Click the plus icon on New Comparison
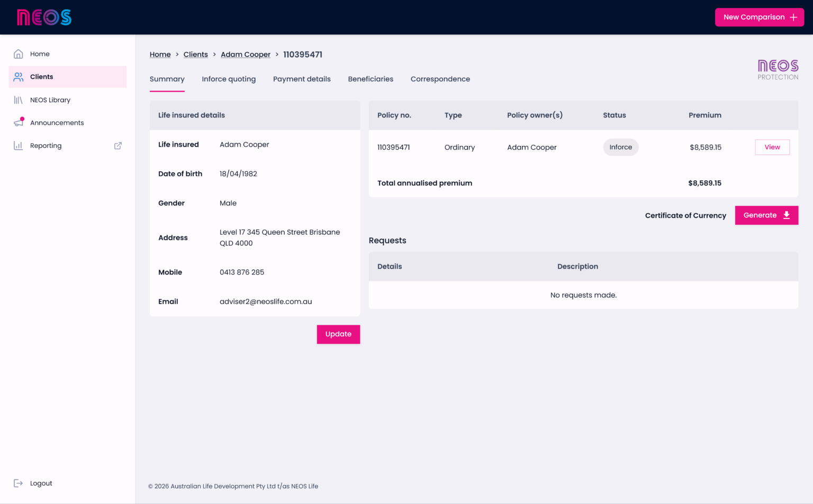This screenshot has width=813, height=504. [x=793, y=17]
